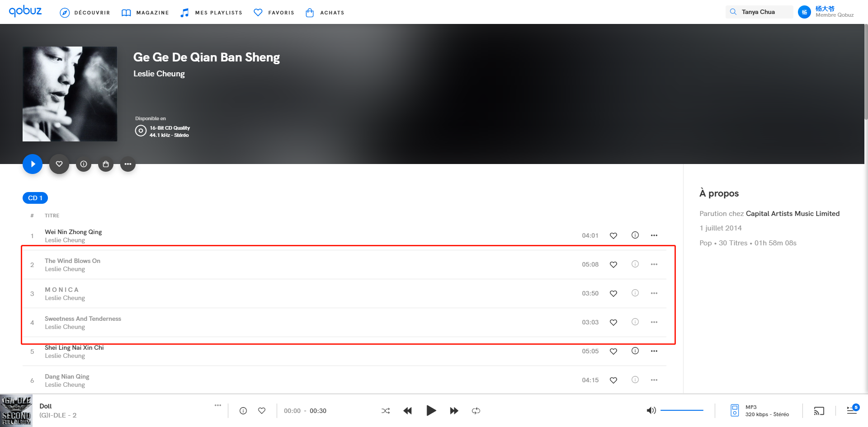The height and width of the screenshot is (427, 868).
Task: Favorite the currently playing track
Action: pos(262,411)
